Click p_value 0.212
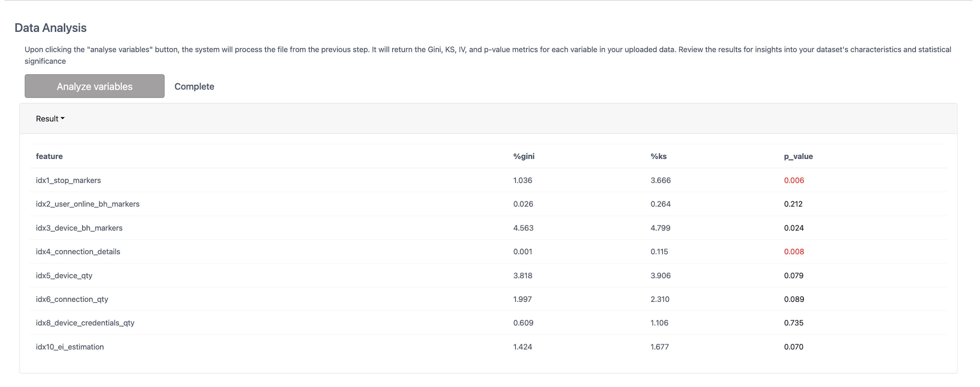This screenshot has width=980, height=387. (x=793, y=204)
